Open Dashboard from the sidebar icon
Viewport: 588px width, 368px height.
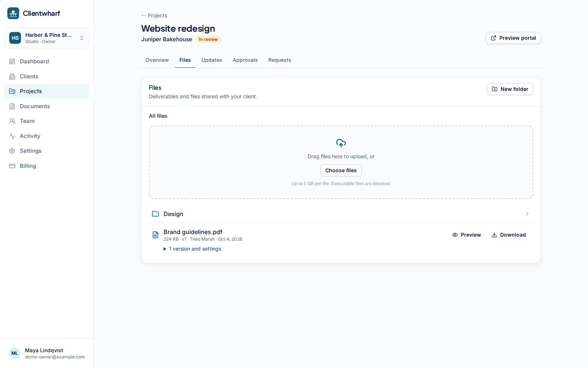tap(12, 61)
